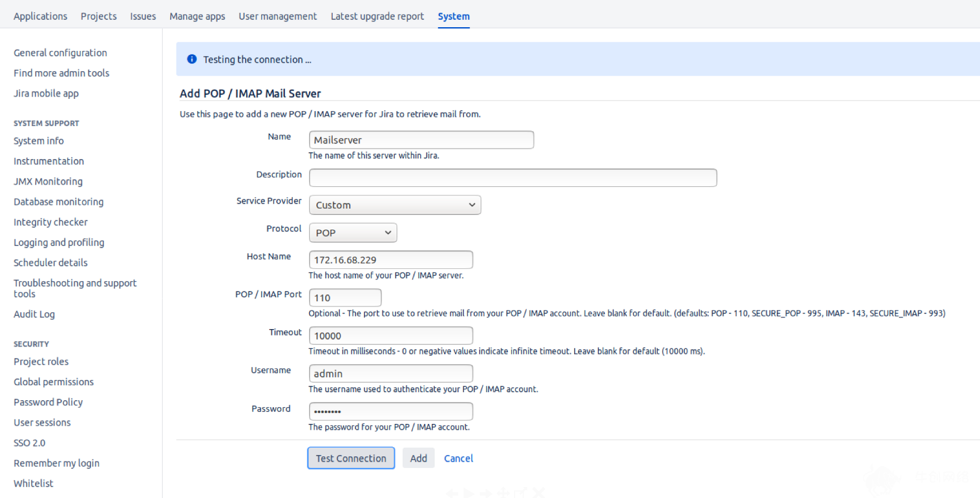Open Logging and profiling
The height and width of the screenshot is (498, 980).
click(59, 242)
